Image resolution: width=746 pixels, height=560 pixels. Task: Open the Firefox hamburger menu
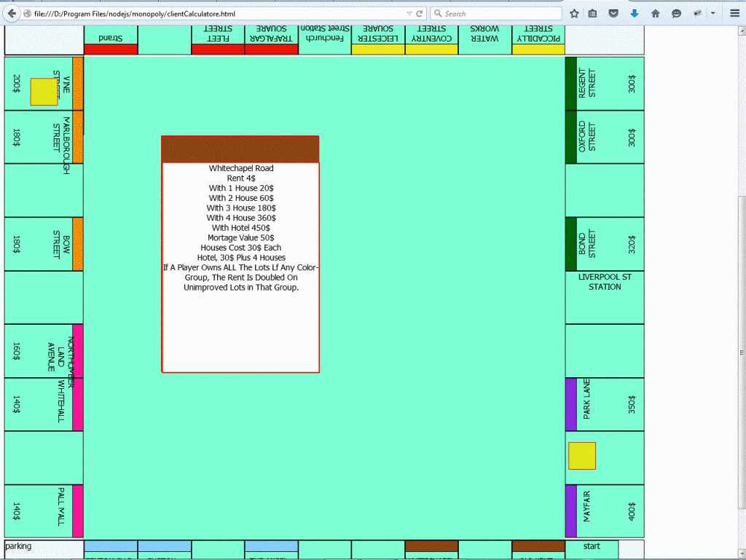[x=734, y=14]
